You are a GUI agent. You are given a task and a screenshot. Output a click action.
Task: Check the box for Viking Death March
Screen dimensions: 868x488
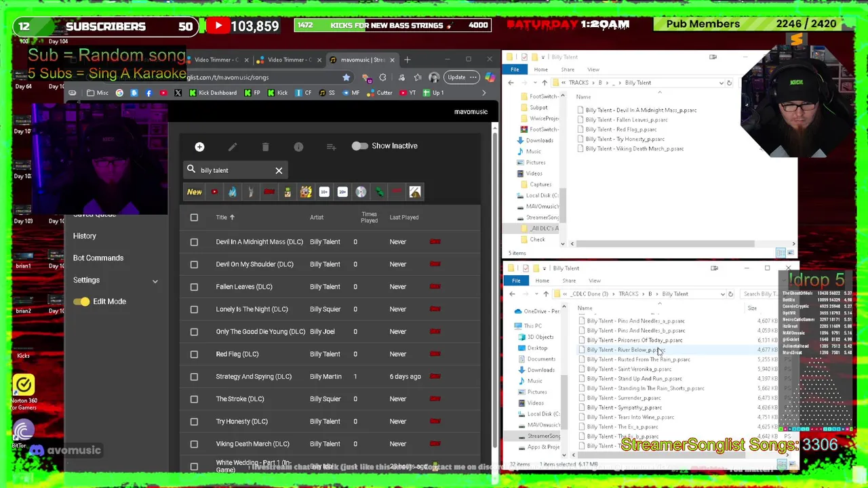point(194,444)
